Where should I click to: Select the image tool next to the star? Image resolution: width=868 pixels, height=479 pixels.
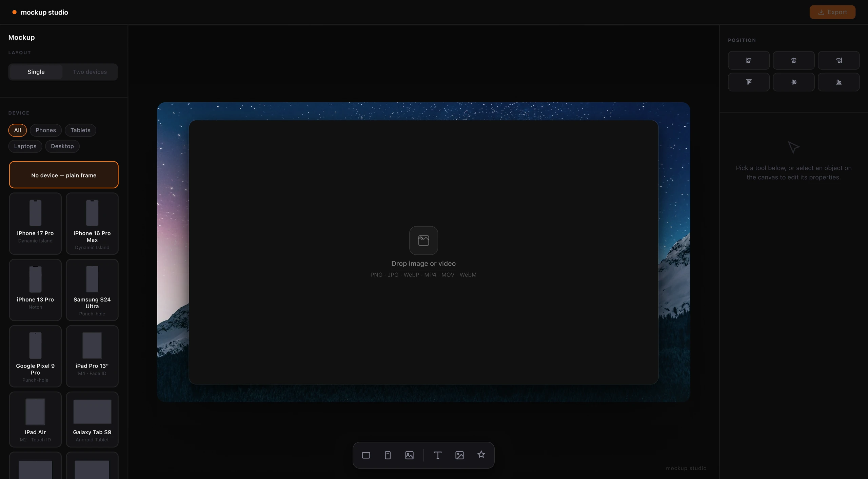click(459, 455)
